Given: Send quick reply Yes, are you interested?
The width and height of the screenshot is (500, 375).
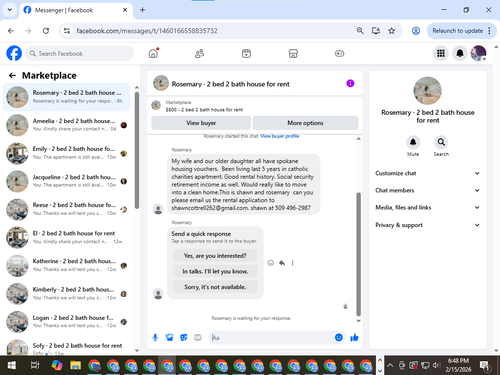Looking at the screenshot, I should (x=215, y=256).
